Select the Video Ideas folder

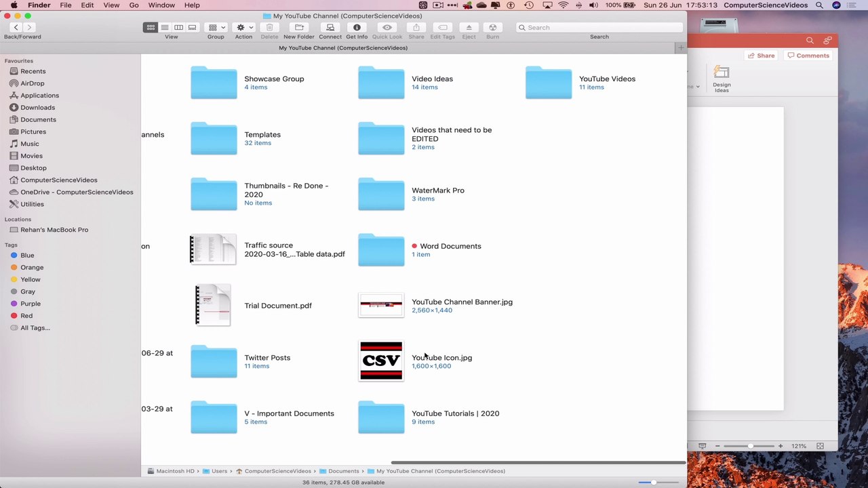[381, 83]
